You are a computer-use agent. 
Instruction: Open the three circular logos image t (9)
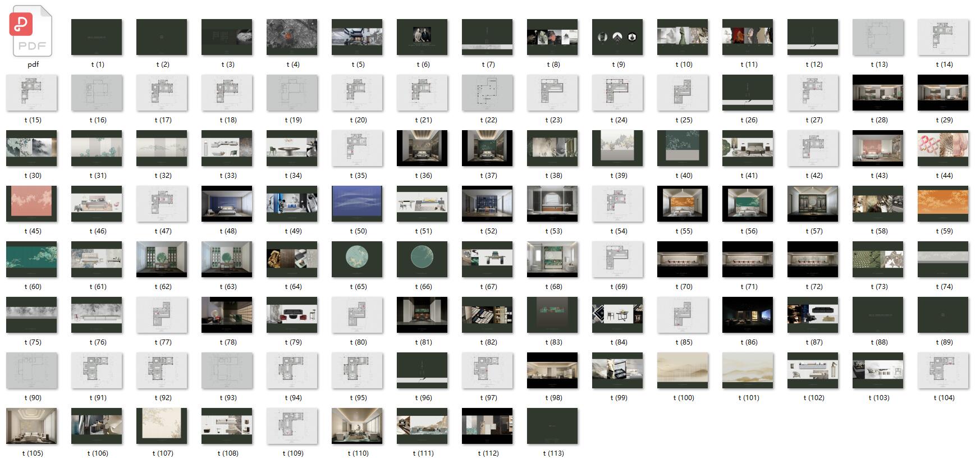pos(617,37)
